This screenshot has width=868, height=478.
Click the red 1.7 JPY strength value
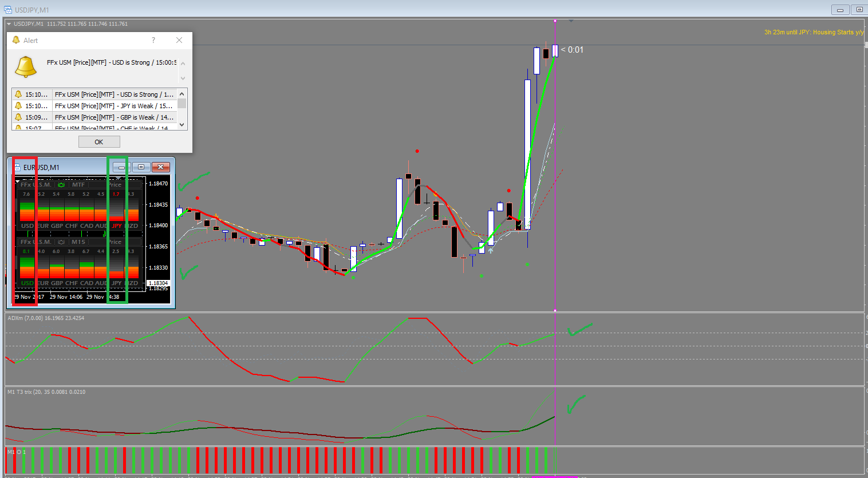(x=116, y=194)
